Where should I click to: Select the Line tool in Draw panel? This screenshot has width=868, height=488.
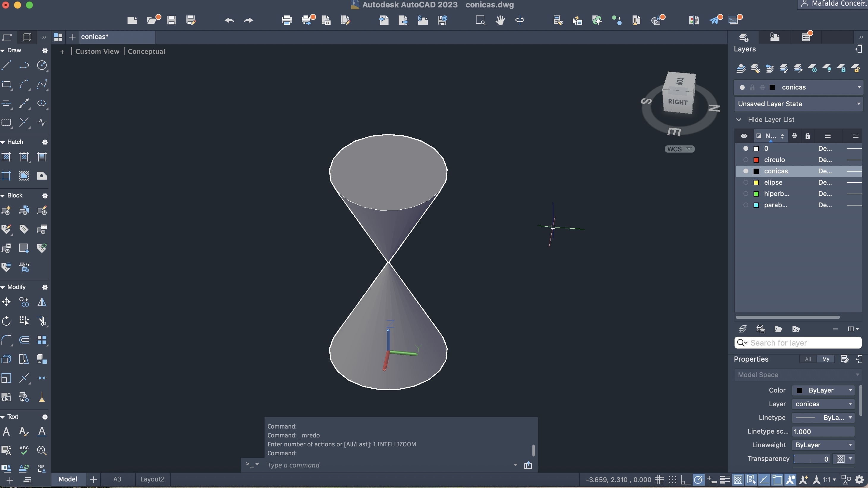[x=7, y=65]
